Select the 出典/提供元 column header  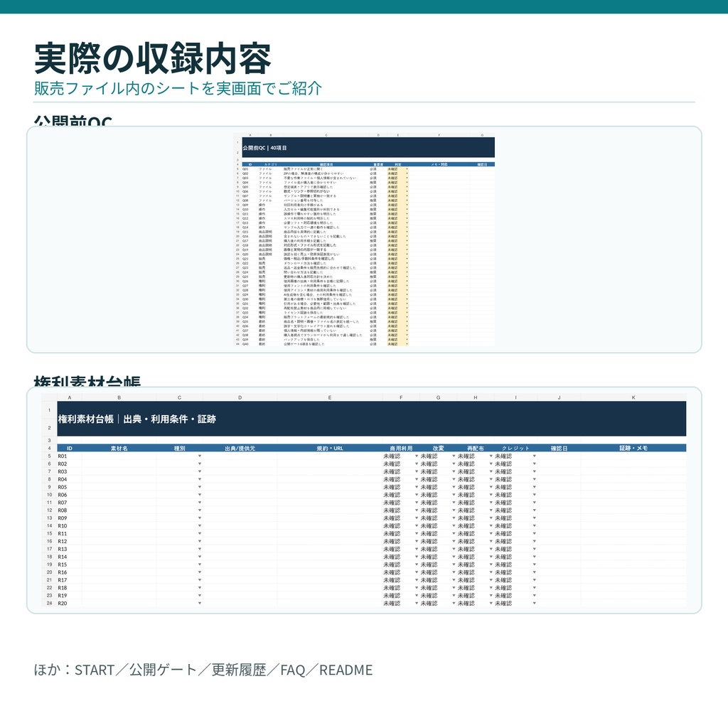click(x=240, y=448)
